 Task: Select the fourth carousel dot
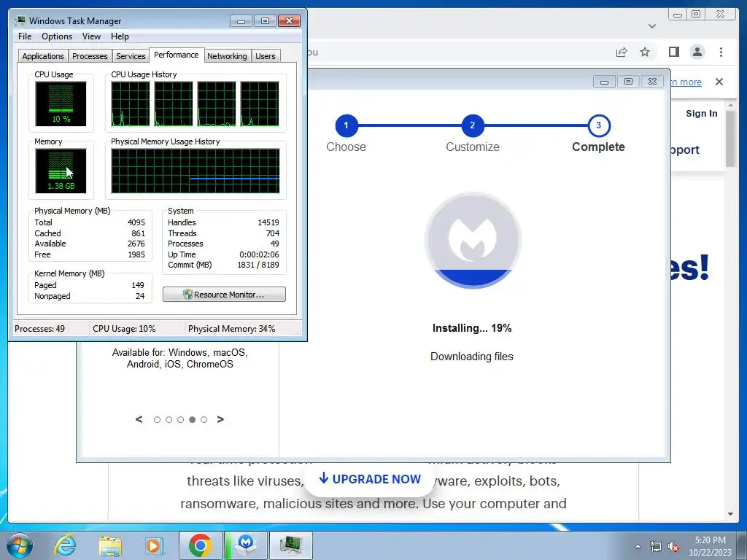[x=192, y=419]
